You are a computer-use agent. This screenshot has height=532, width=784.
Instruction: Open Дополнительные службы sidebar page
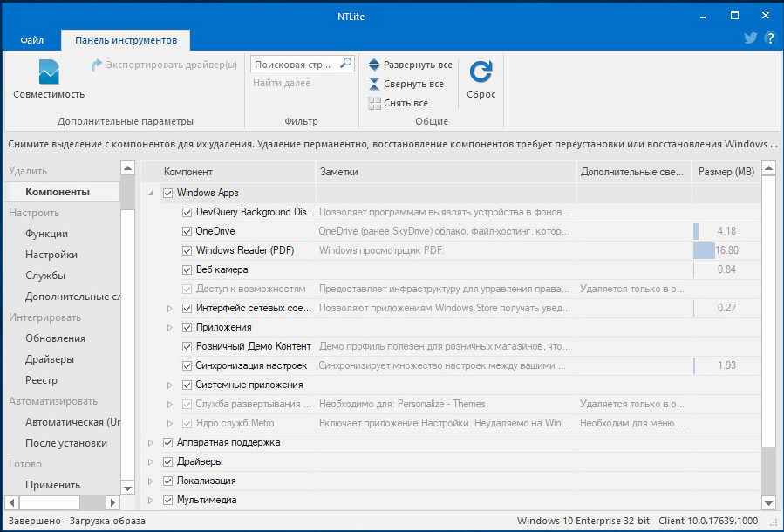[x=72, y=297]
